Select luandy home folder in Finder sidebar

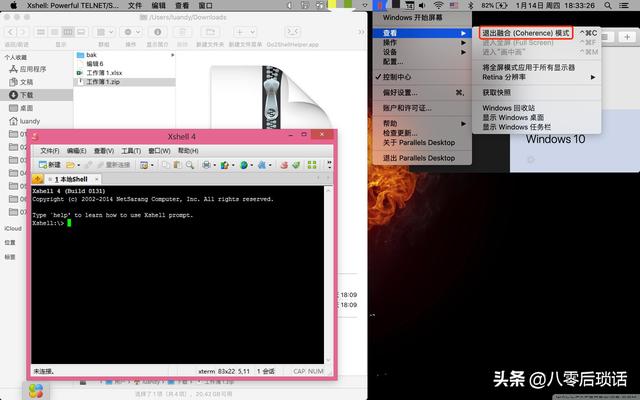pos(24,121)
